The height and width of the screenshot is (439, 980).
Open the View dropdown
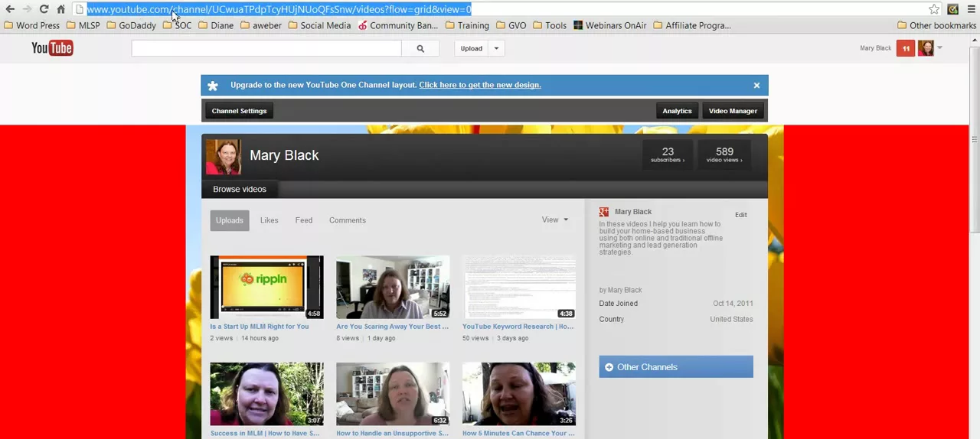pos(555,220)
